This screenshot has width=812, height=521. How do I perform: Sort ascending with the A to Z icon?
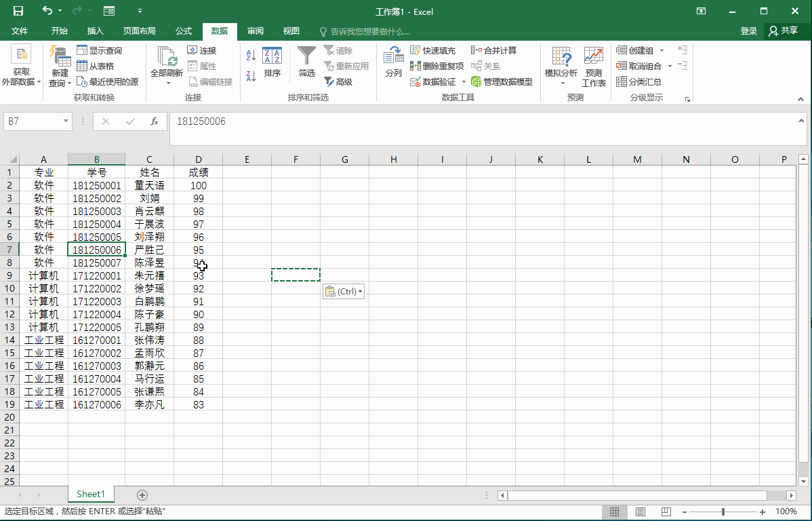click(251, 56)
